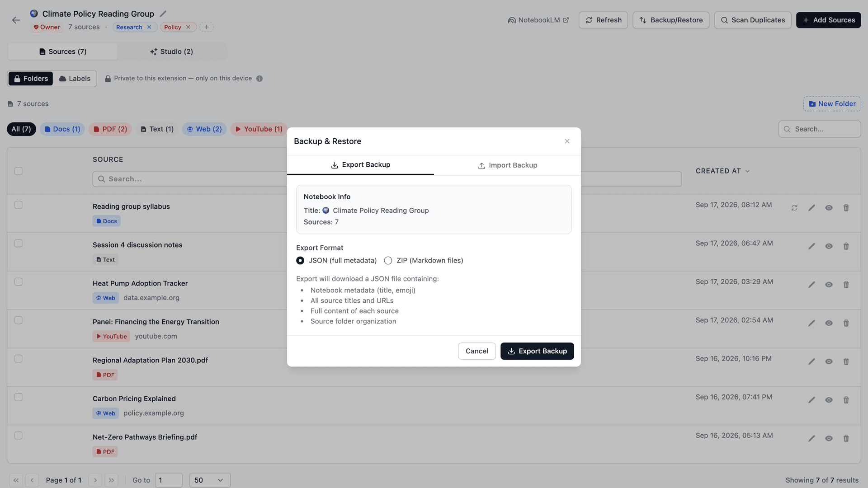Go to the next page arrow
Viewport: 868px width, 488px height.
tap(95, 480)
